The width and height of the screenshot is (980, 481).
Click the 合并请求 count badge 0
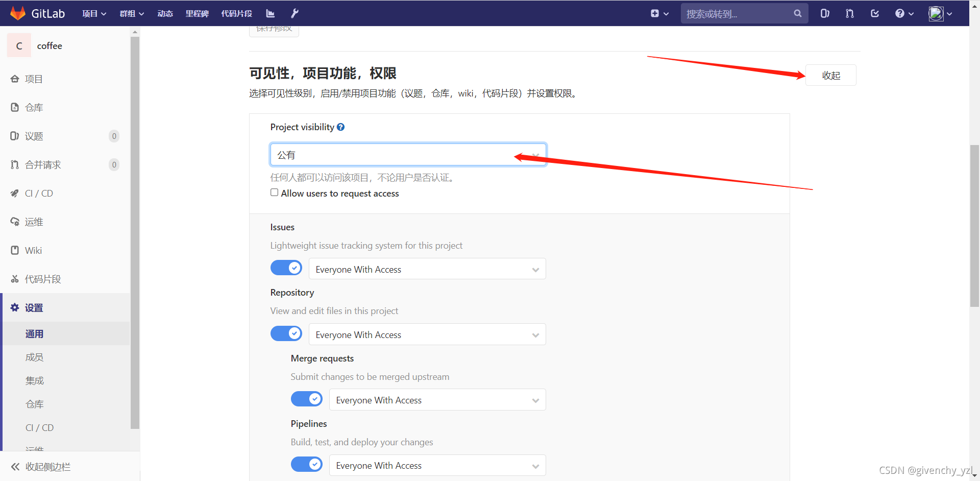pyautogui.click(x=114, y=164)
